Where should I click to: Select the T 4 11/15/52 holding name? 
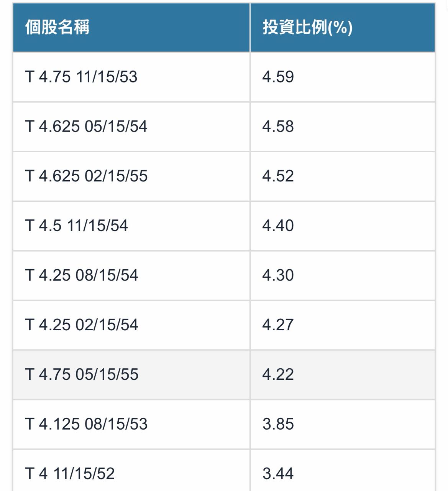point(70,473)
